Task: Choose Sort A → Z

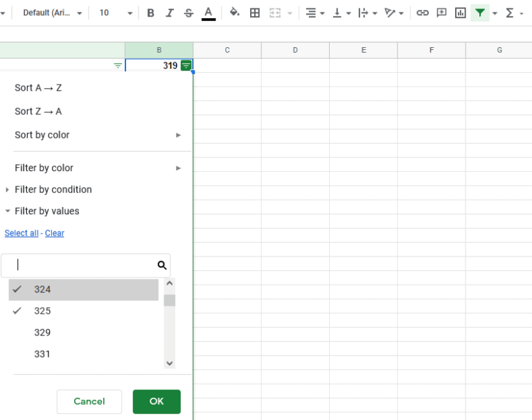Action: [38, 88]
